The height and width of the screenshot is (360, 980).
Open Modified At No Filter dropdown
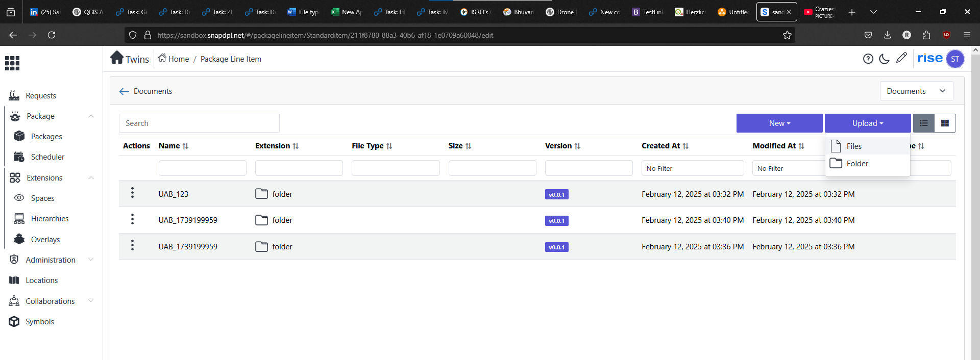(x=789, y=168)
